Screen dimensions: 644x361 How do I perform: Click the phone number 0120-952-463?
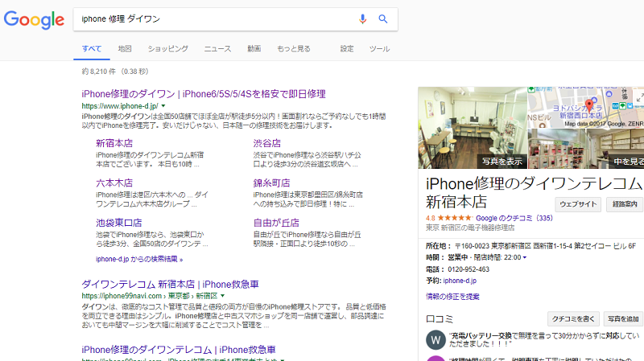tap(469, 269)
